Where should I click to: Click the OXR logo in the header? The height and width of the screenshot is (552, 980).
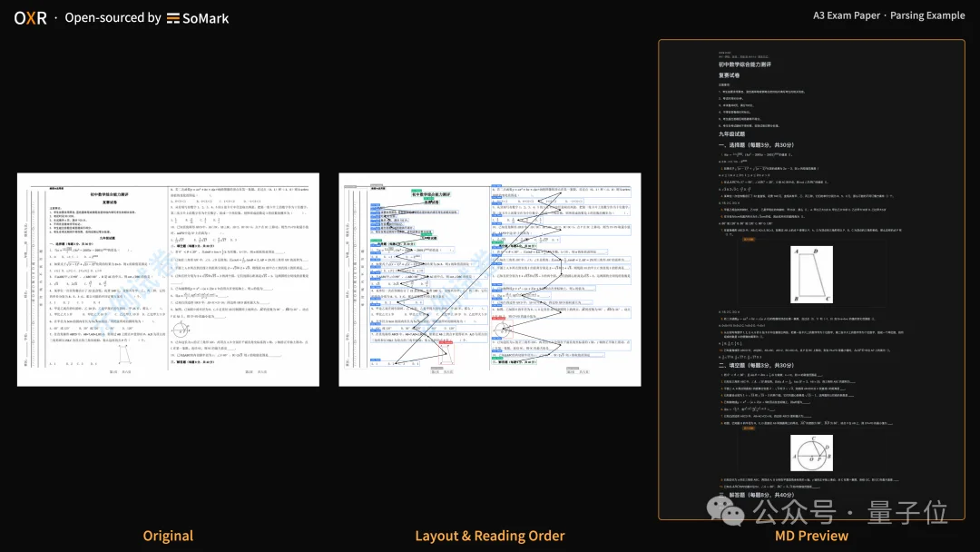(31, 18)
